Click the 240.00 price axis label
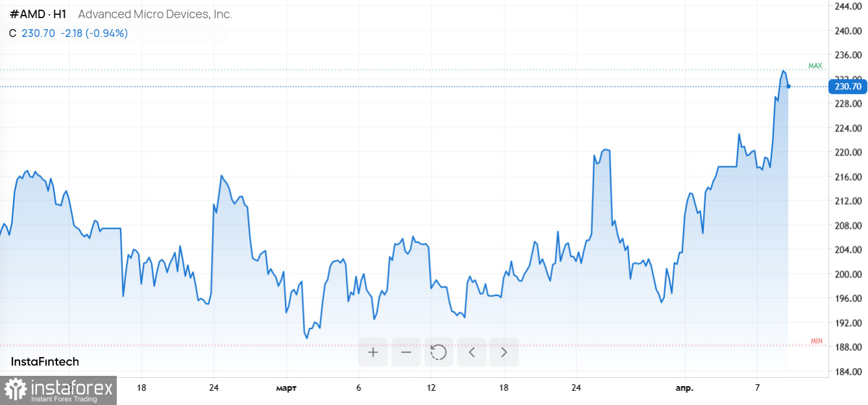868x405 pixels. (850, 30)
